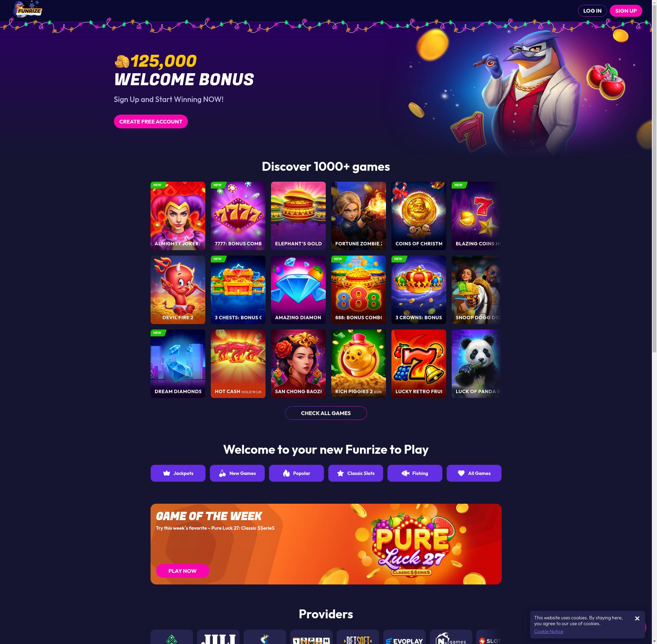Click CHECK ALL GAMES button
The image size is (657, 644).
tap(326, 413)
